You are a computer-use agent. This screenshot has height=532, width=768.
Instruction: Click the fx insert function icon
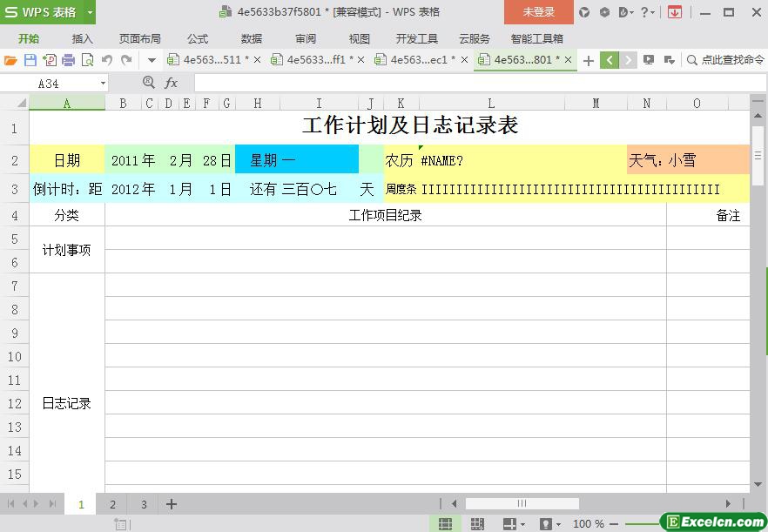click(172, 83)
